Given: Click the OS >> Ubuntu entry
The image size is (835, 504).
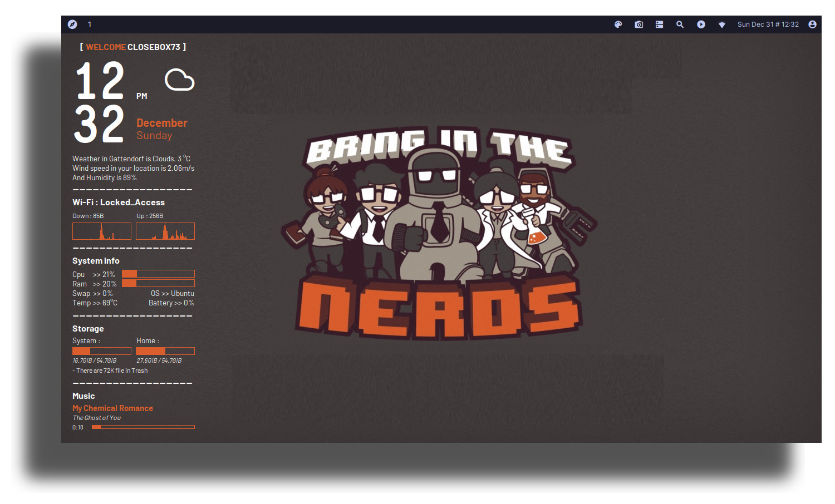Looking at the screenshot, I should pos(173,293).
